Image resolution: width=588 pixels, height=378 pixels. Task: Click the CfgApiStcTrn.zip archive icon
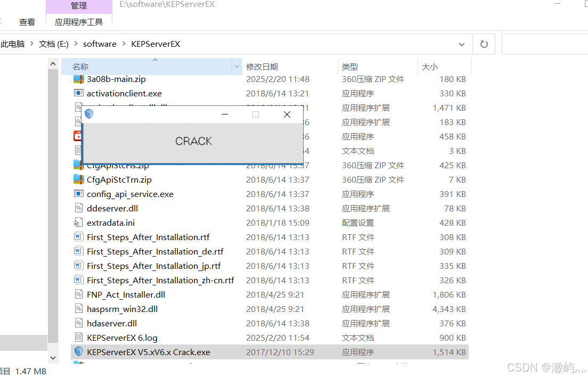point(78,179)
